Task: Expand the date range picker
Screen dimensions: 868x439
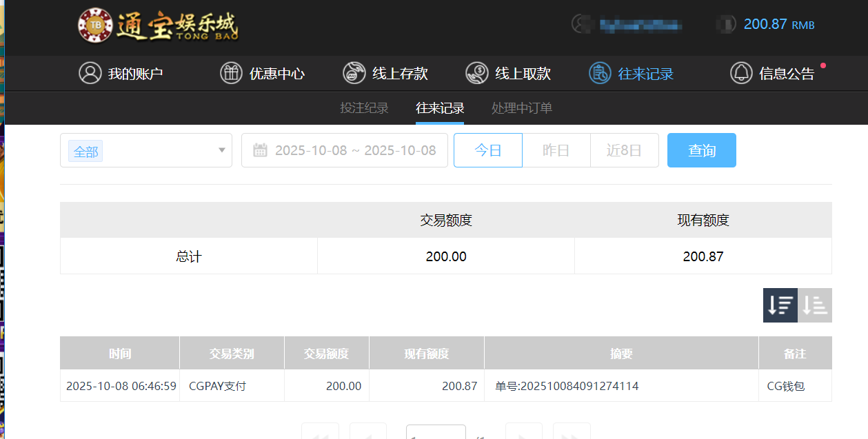Action: pyautogui.click(x=345, y=150)
